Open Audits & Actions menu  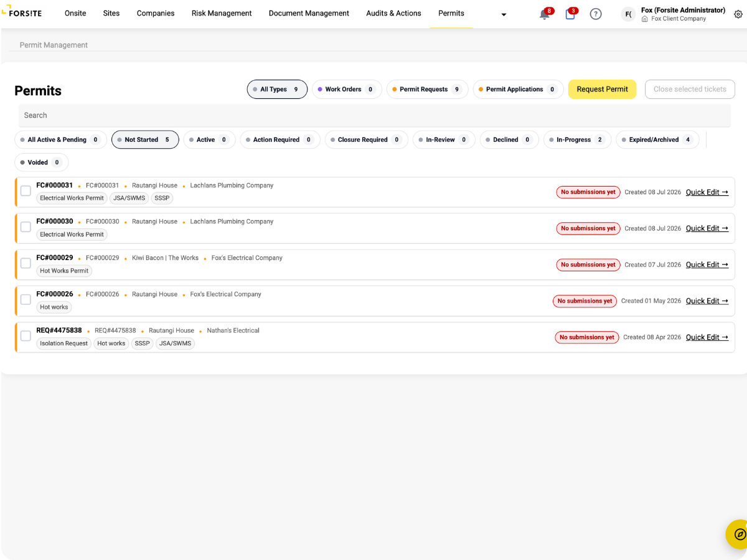click(393, 13)
